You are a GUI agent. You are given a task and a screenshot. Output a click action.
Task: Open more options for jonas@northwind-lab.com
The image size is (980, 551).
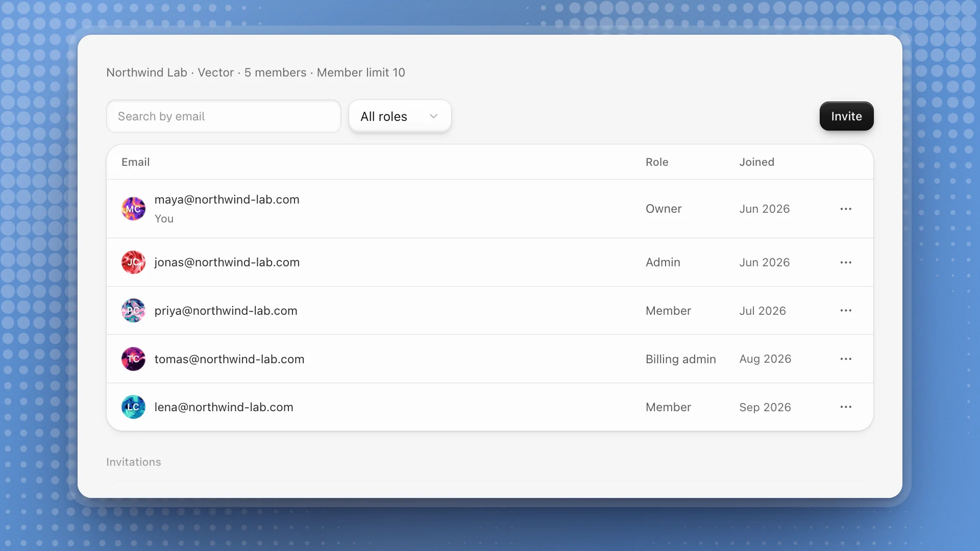click(x=846, y=262)
